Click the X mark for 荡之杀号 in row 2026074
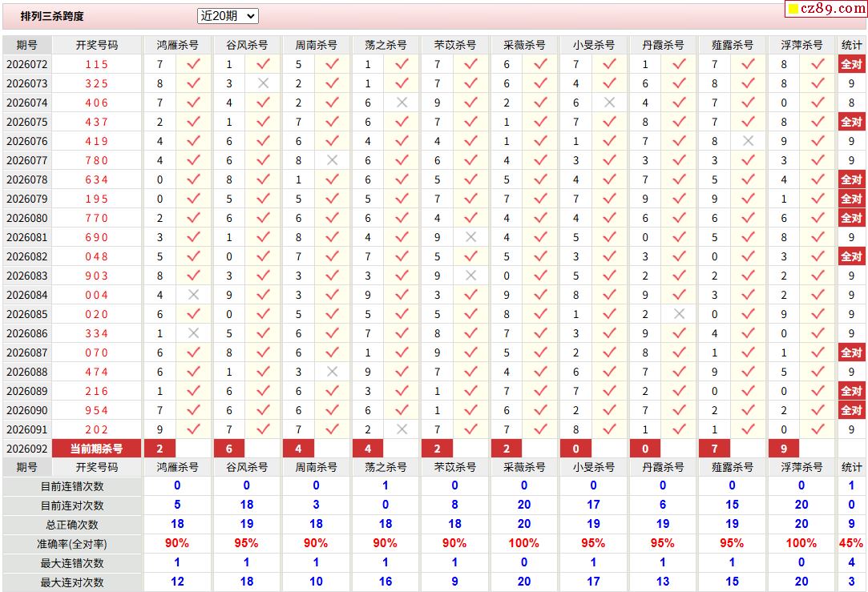Viewport: 868px width, 592px height. tap(402, 103)
